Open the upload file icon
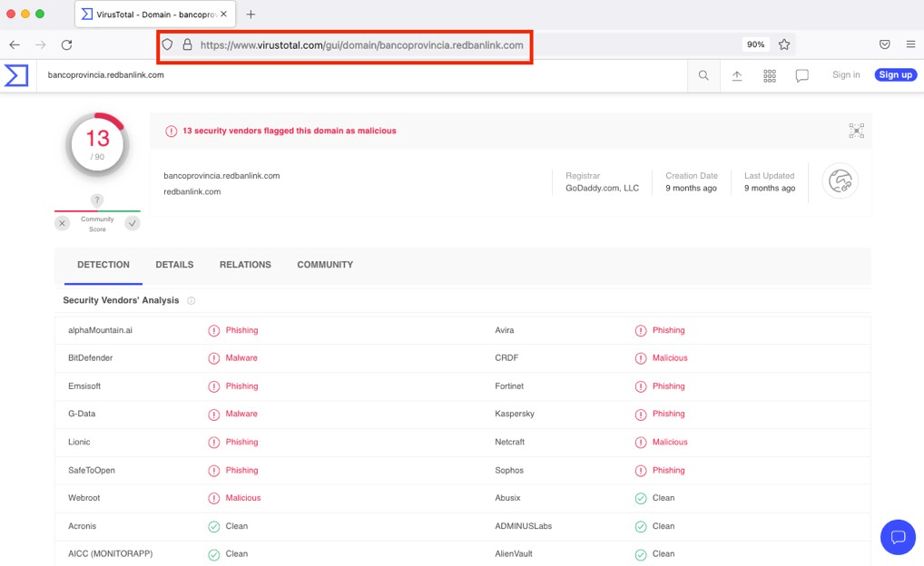The height and width of the screenshot is (566, 924). point(737,75)
